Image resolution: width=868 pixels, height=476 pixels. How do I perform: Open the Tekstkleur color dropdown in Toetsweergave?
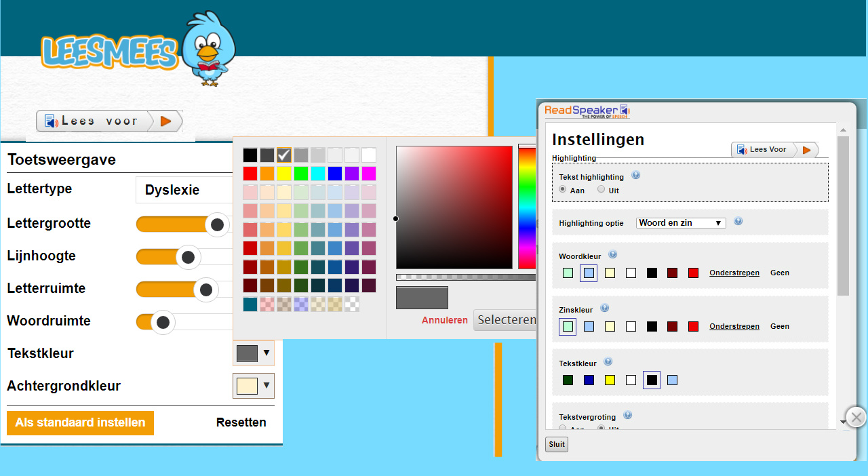254,353
